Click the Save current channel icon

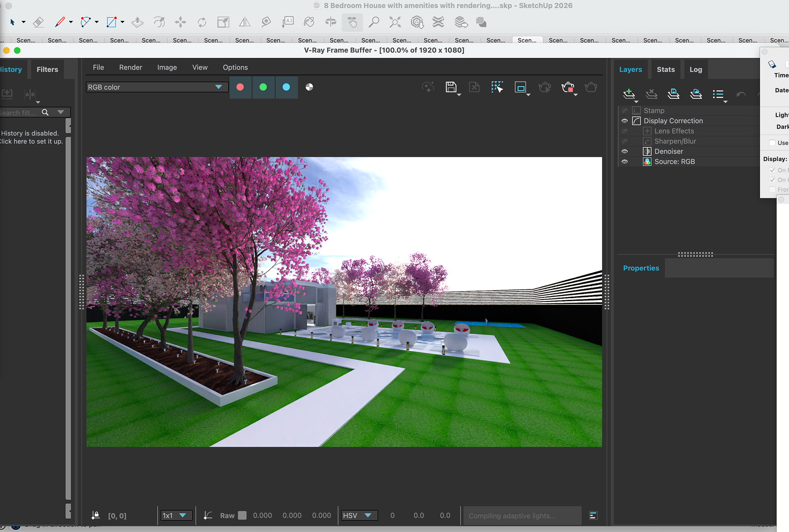tap(451, 87)
